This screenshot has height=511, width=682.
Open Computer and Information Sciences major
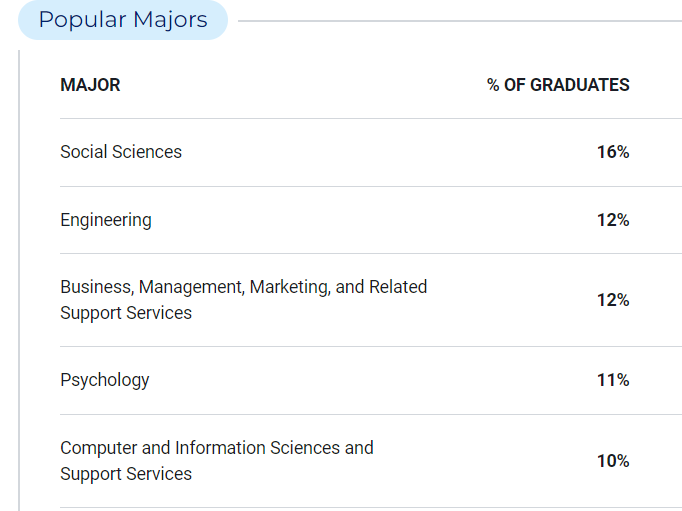coord(217,461)
